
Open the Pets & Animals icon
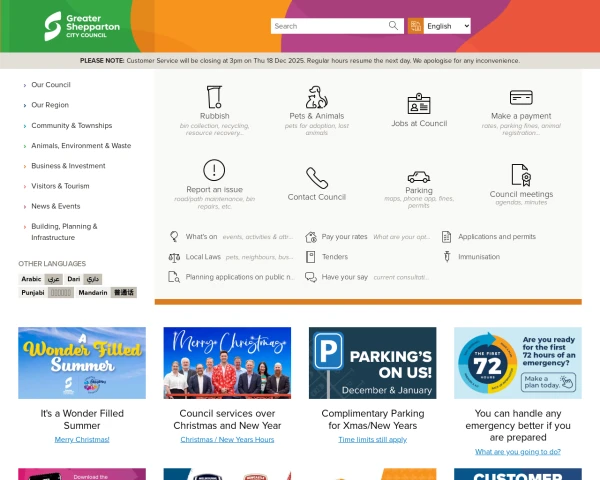(316, 97)
